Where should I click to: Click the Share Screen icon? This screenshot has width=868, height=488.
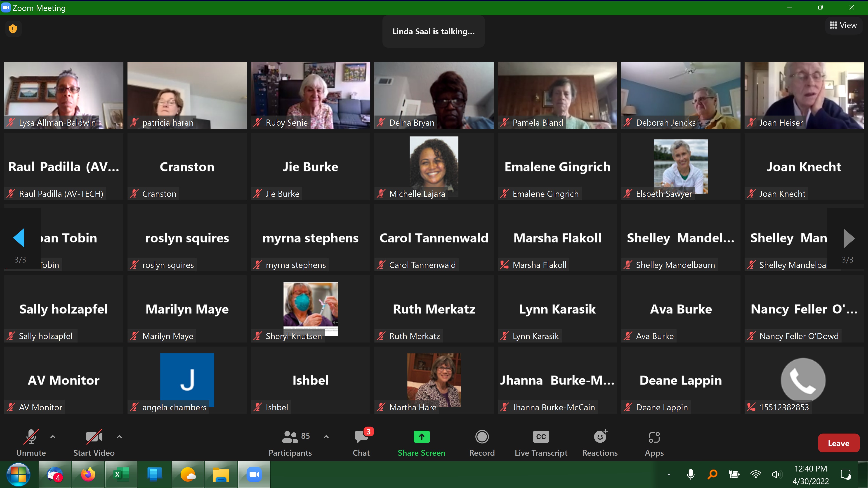[x=421, y=437]
